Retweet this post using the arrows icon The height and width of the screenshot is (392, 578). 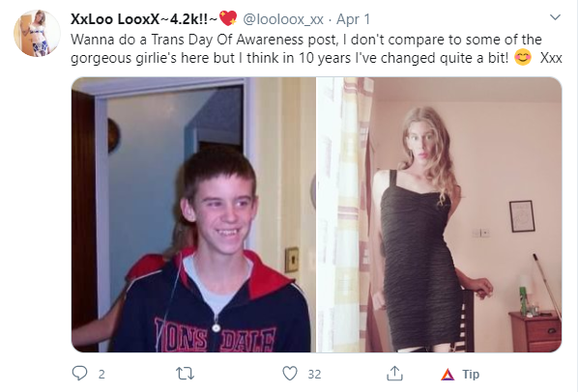pos(185,374)
